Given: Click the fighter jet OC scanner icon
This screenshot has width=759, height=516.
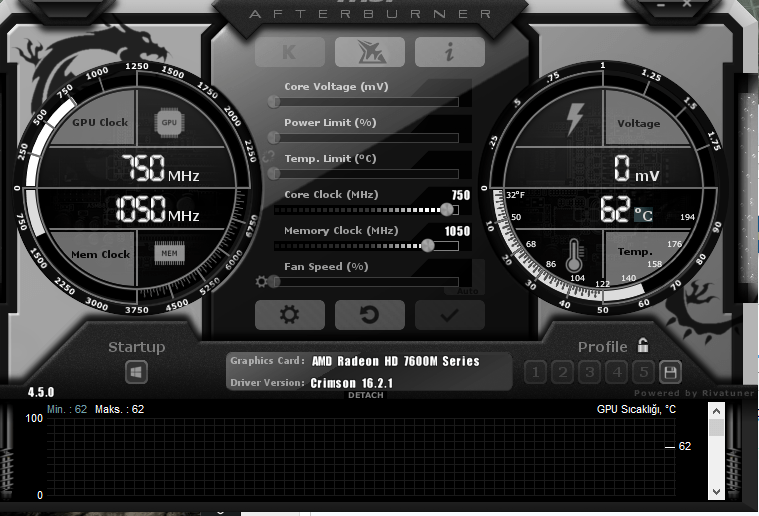Looking at the screenshot, I should (370, 52).
